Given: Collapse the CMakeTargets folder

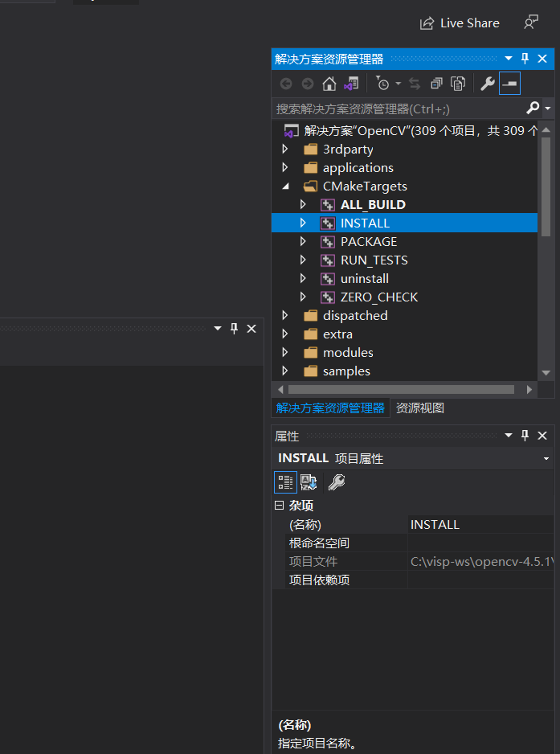Looking at the screenshot, I should click(285, 186).
